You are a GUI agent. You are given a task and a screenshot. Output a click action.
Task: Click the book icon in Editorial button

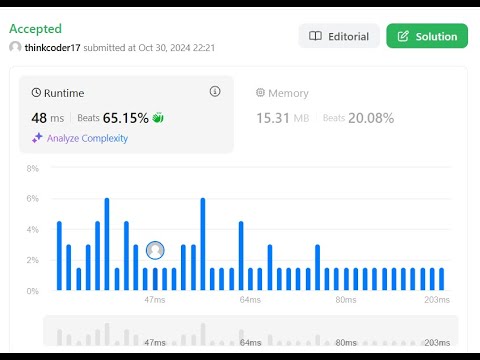click(315, 36)
